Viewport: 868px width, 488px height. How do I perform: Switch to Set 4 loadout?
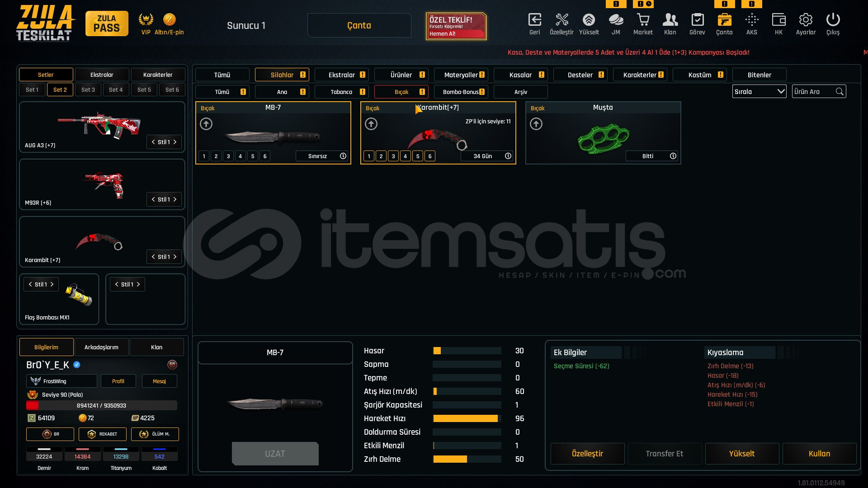116,90
